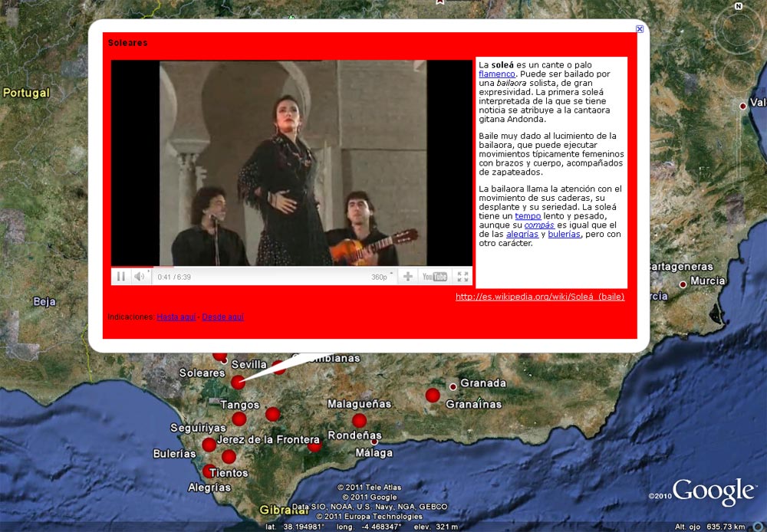Click the 'alegrías' text link

[x=522, y=235]
